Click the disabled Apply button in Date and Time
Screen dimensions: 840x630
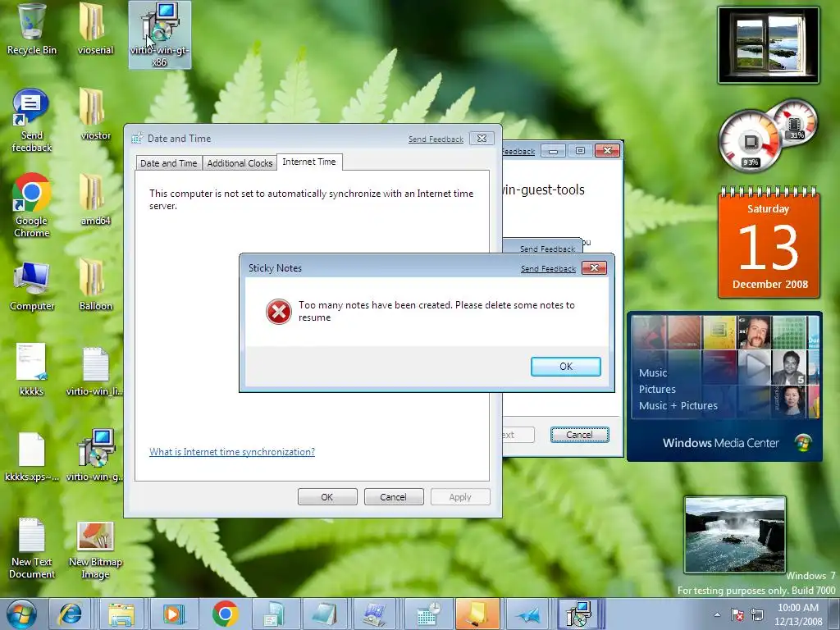point(460,497)
